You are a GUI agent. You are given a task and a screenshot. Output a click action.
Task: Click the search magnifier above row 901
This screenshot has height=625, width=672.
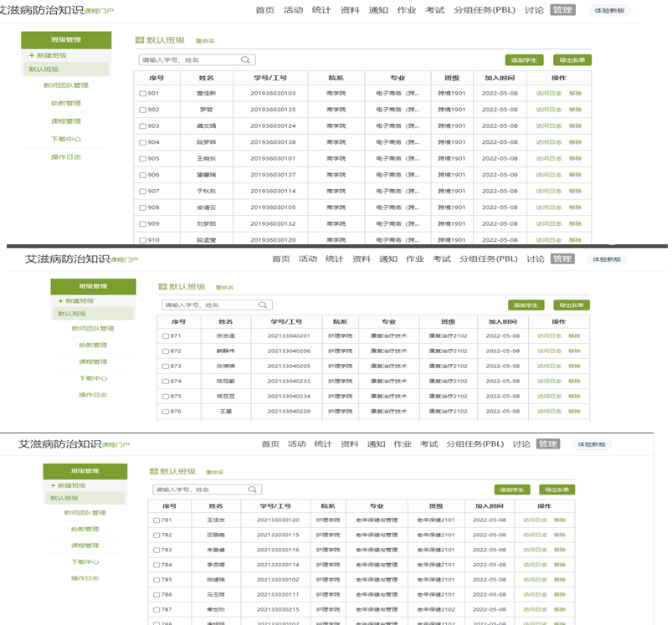(x=245, y=60)
